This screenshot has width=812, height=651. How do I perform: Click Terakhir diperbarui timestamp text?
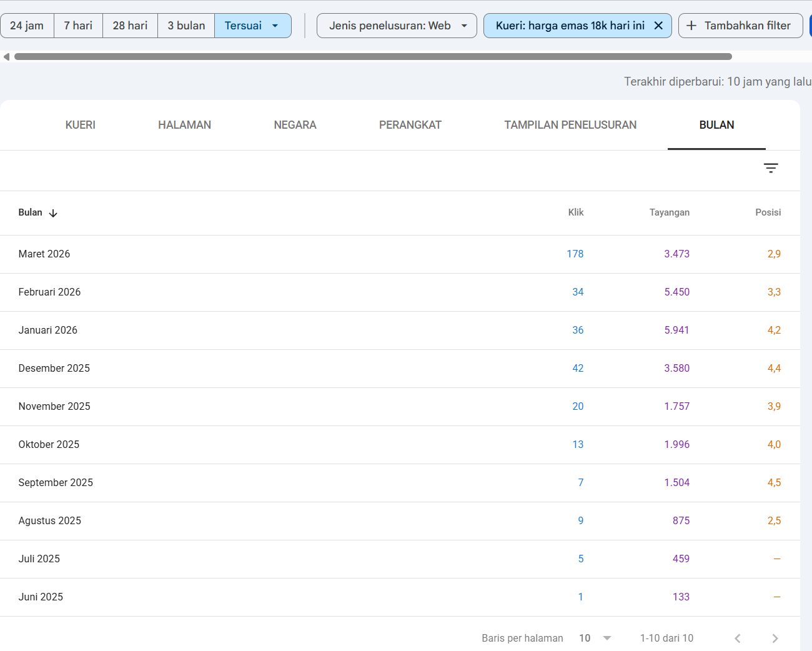[x=718, y=82]
